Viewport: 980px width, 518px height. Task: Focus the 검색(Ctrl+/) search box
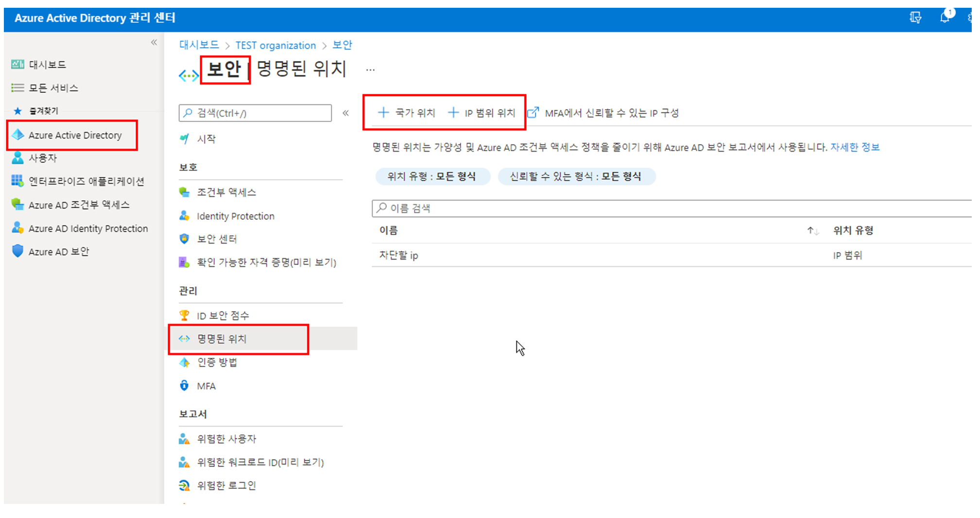click(x=256, y=113)
